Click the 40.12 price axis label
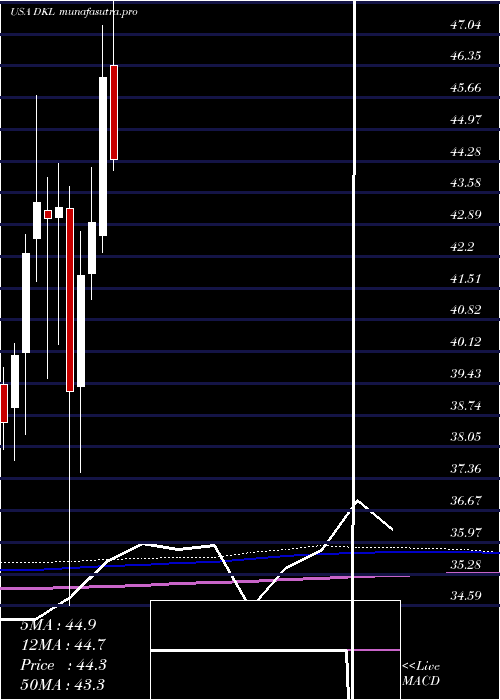This screenshot has height=700, width=500. [x=466, y=342]
